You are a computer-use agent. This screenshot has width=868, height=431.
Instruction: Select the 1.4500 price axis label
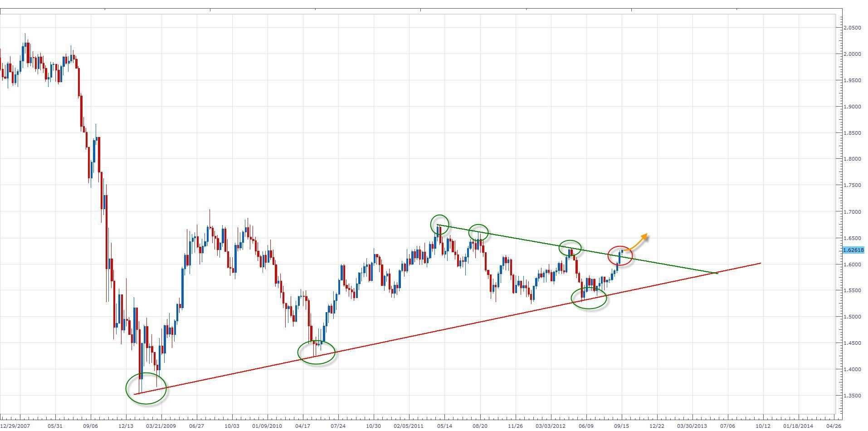852,343
